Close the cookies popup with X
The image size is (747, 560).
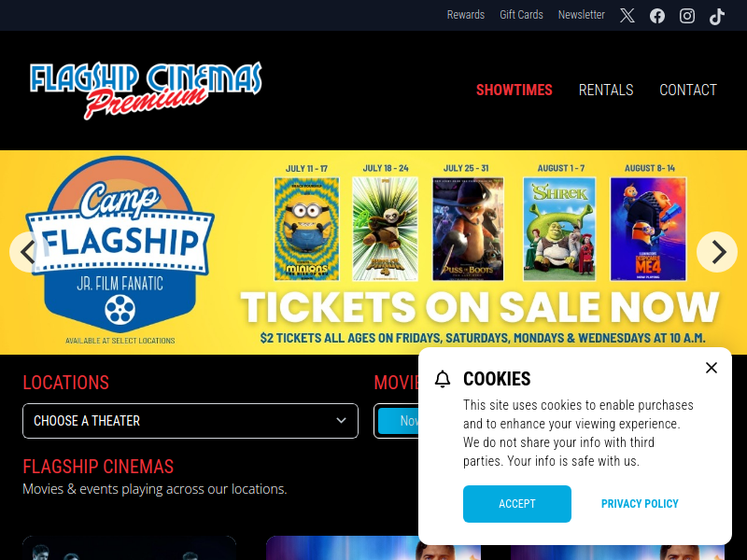[712, 368]
